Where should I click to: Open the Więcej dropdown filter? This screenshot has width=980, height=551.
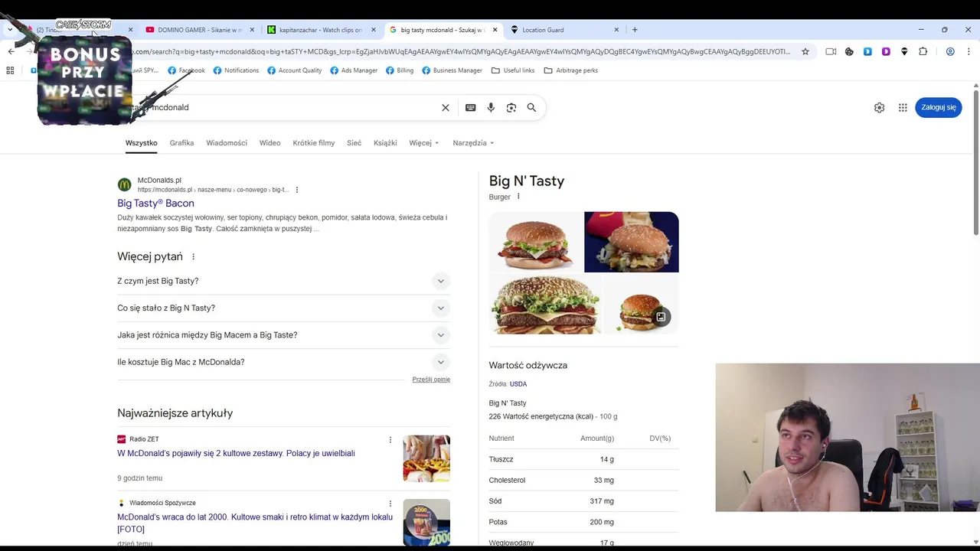coord(424,143)
